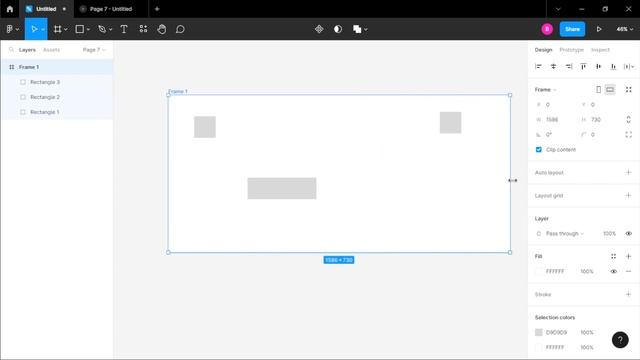Open the Page 7 - Untitled tab
Screen dimensions: 640x360
tap(111, 9)
